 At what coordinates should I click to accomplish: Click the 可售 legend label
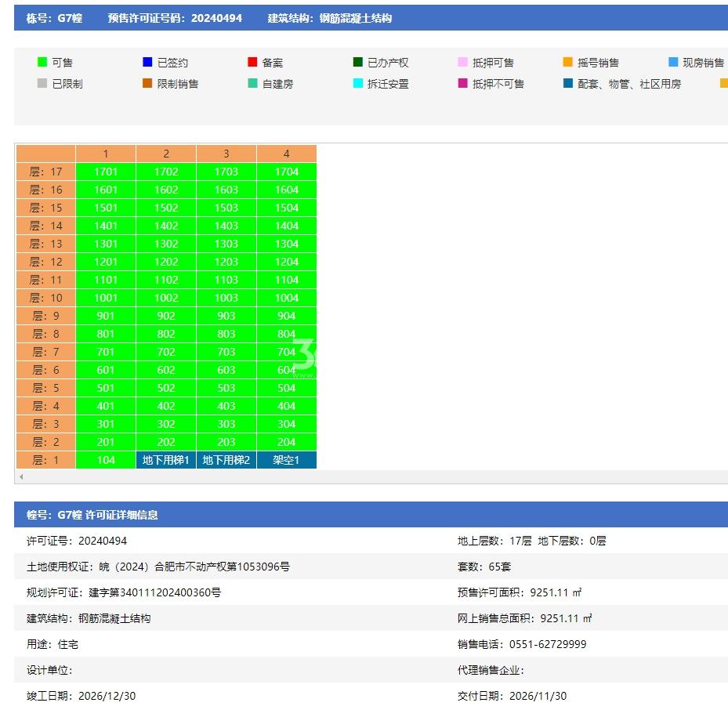(x=62, y=62)
